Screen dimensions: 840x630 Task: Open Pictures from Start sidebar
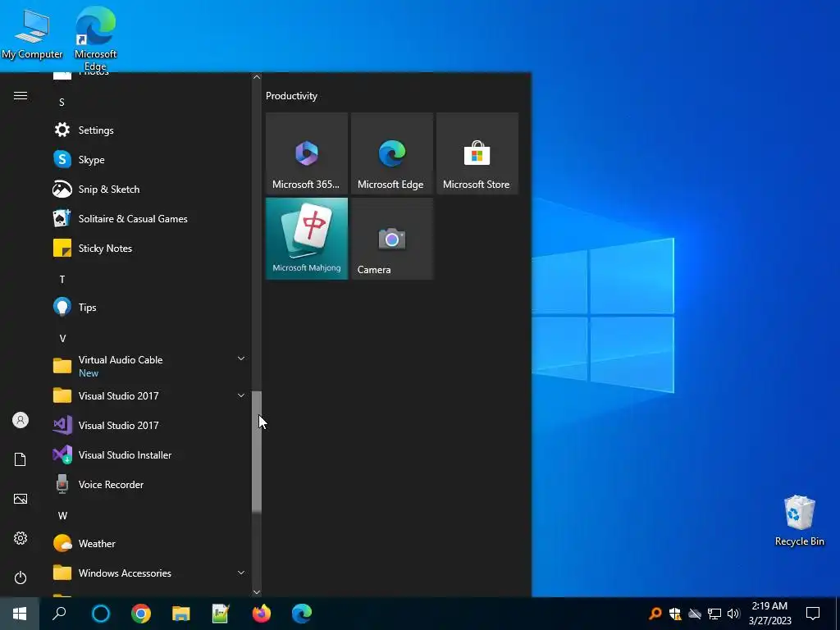click(21, 499)
